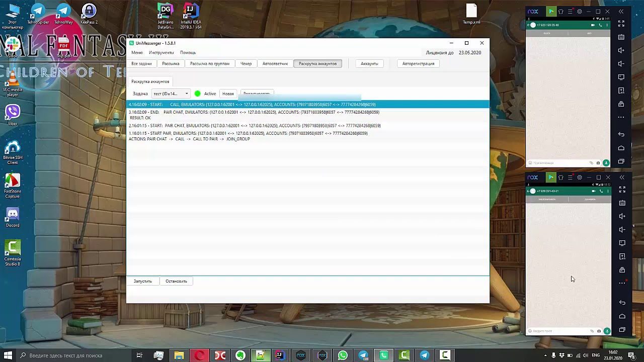Open the Чекер tab
This screenshot has height=362, width=644.
click(246, 63)
